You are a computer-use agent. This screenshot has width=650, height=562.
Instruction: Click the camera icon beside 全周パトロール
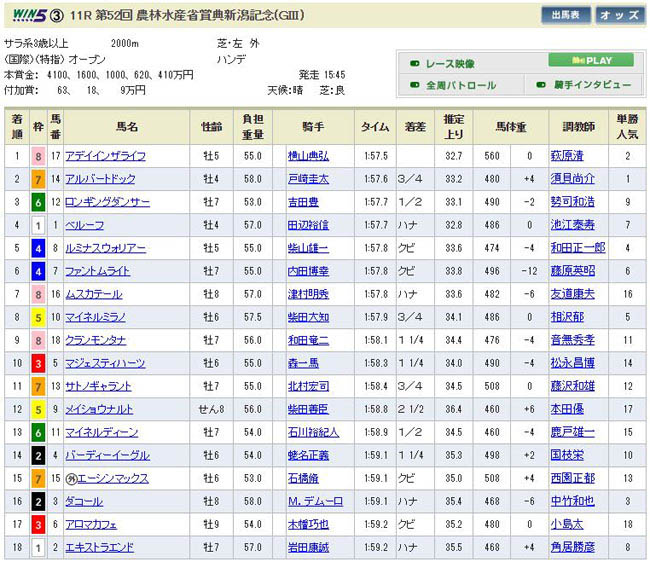coord(415,85)
